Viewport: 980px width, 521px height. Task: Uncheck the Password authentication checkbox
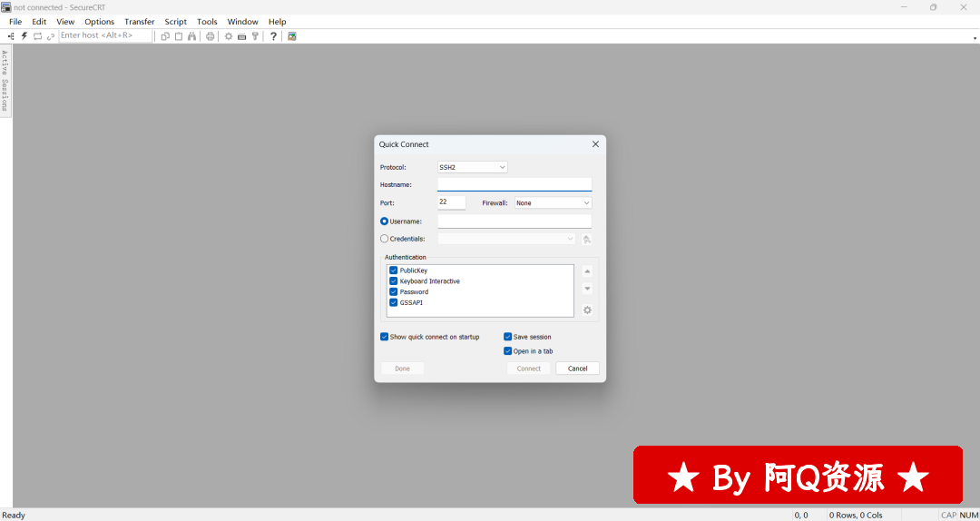(x=394, y=291)
